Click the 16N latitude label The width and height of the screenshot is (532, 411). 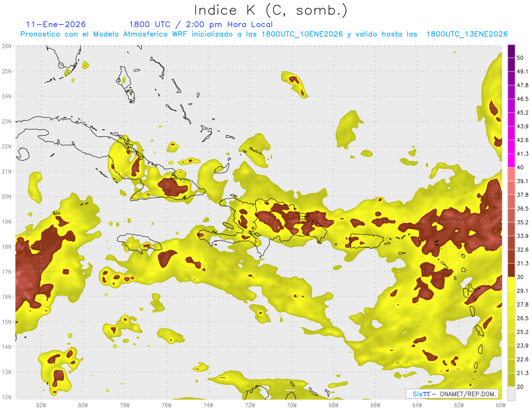(x=6, y=297)
